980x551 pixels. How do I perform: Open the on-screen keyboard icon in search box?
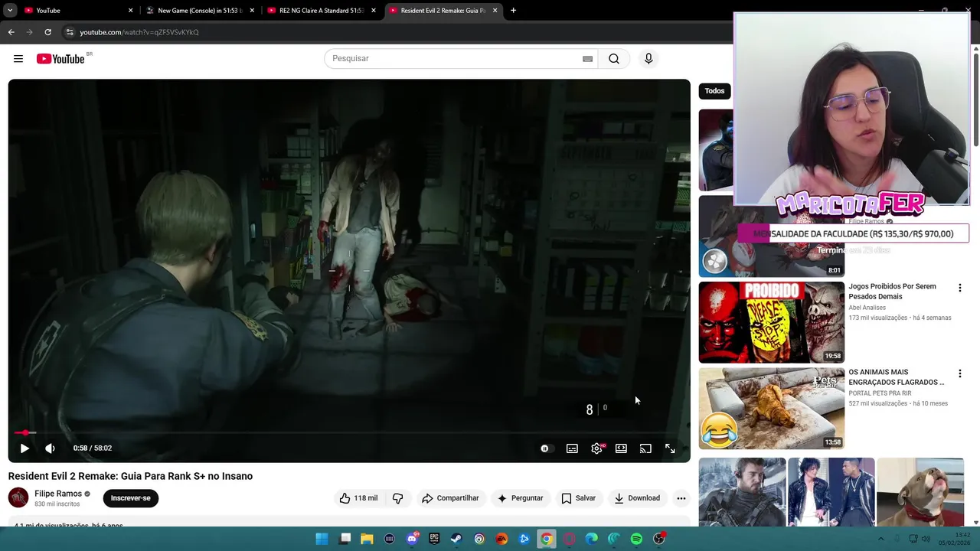pos(587,59)
